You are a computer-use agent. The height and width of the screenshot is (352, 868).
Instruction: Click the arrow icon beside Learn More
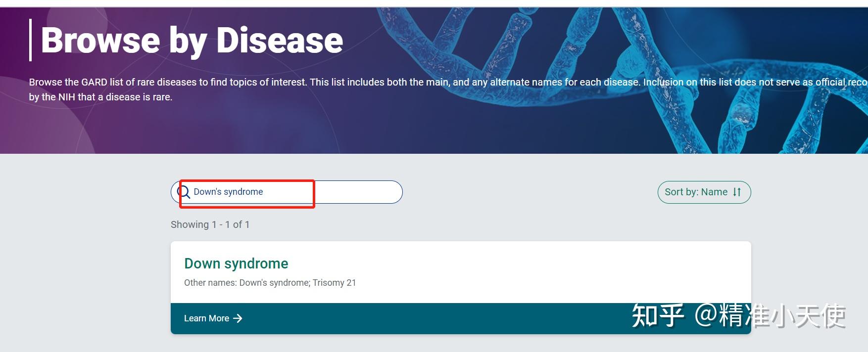[x=238, y=318]
